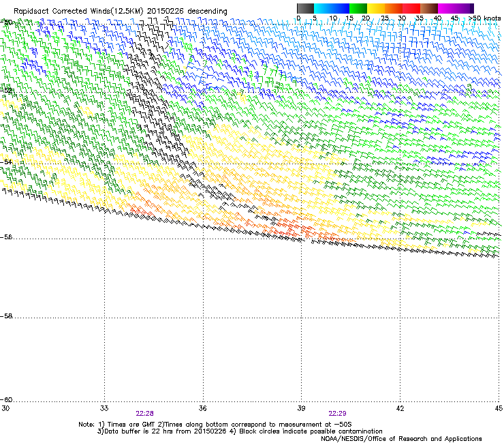Viewport: 504px width, 443px height.
Task: Click the gray 0-5 knots color swatch
Action: (305, 8)
